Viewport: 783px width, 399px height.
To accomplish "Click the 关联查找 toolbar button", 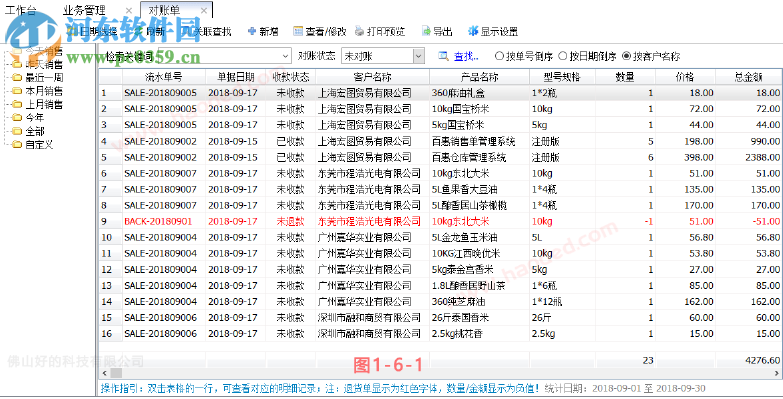I will click(207, 31).
